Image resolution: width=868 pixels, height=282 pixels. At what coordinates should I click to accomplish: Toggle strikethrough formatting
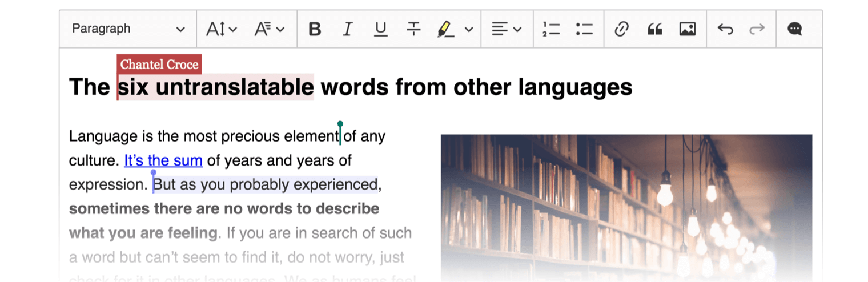[413, 29]
